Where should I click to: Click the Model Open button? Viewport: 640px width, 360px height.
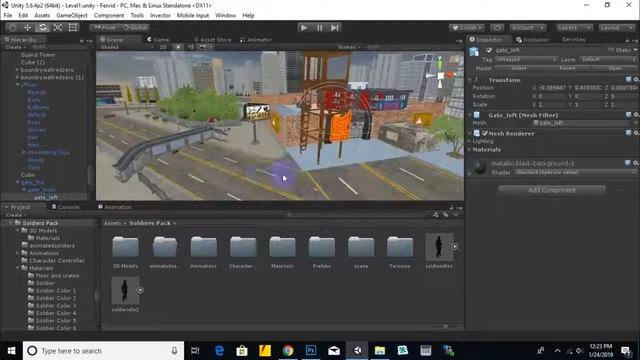(615, 68)
